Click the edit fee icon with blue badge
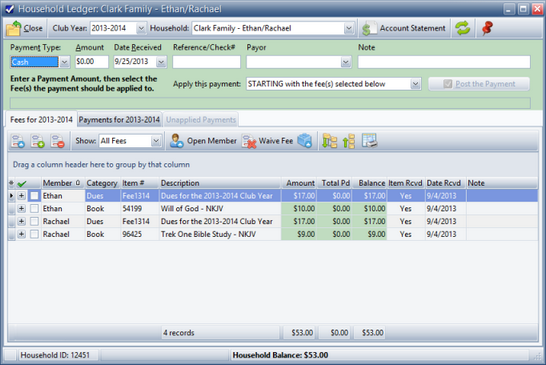Image resolution: width=546 pixels, height=365 pixels. (x=18, y=141)
